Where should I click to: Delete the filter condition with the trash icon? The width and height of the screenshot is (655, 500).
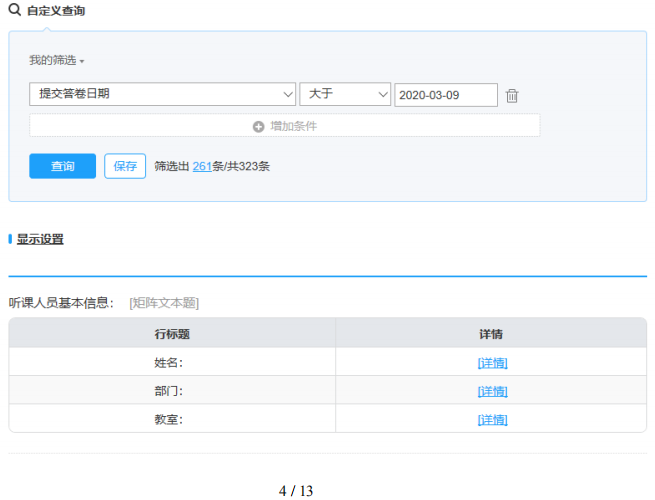coord(512,96)
